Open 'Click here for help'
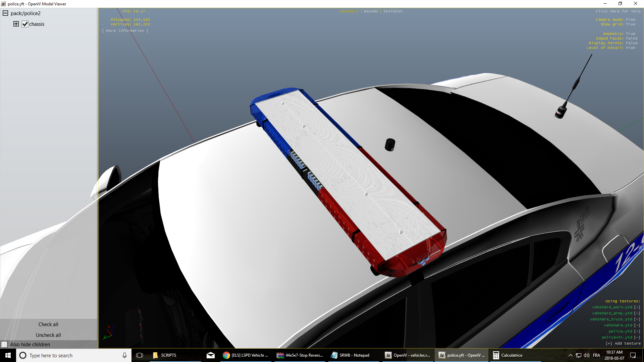This screenshot has height=362, width=644. 618,11
